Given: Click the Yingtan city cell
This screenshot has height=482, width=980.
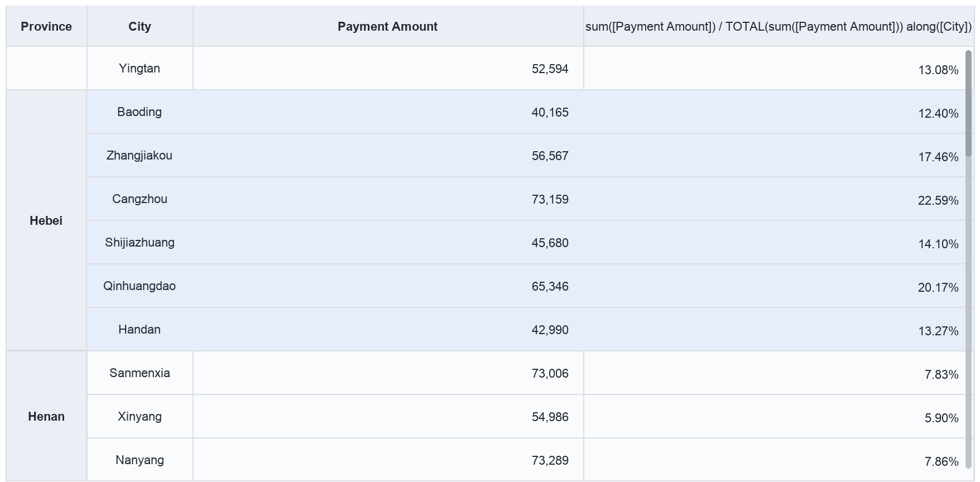Looking at the screenshot, I should [140, 68].
